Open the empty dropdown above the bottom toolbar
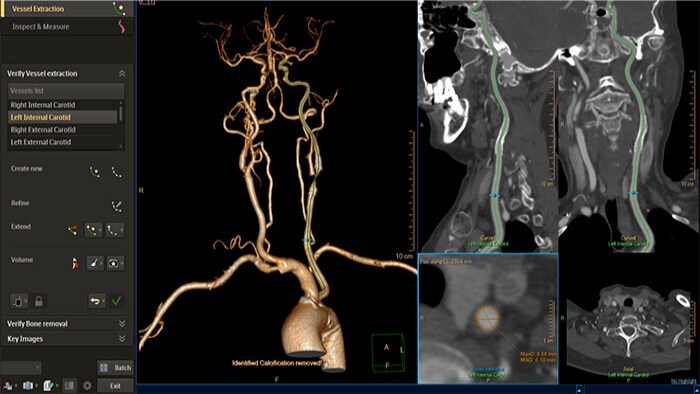 (21, 368)
